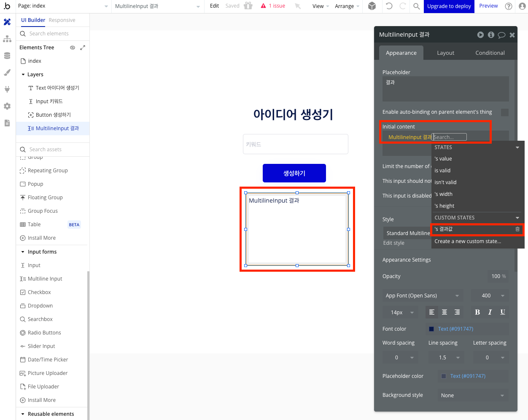Enable auto-binding on parent element's thing checkbox
Image resolution: width=528 pixels, height=420 pixels.
tap(505, 112)
